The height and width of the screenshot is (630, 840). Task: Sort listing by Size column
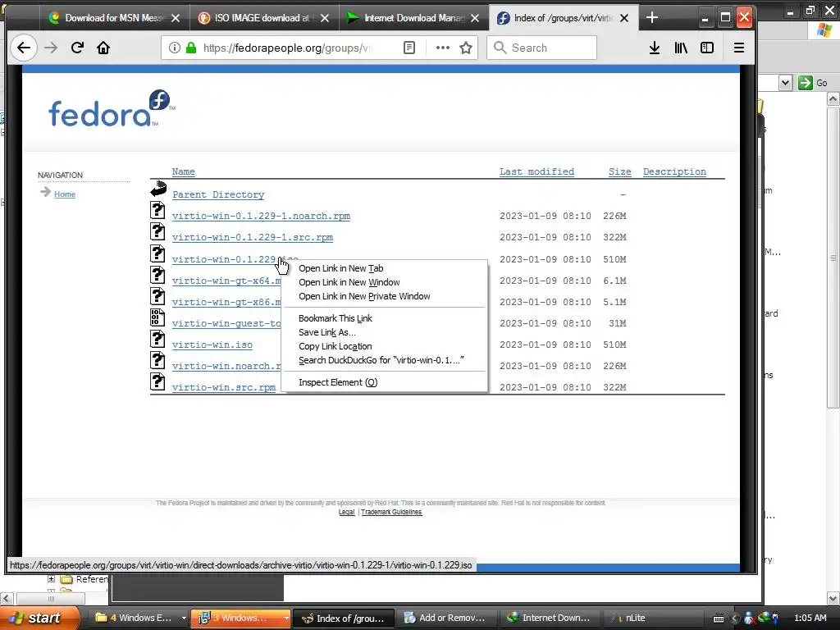point(620,171)
